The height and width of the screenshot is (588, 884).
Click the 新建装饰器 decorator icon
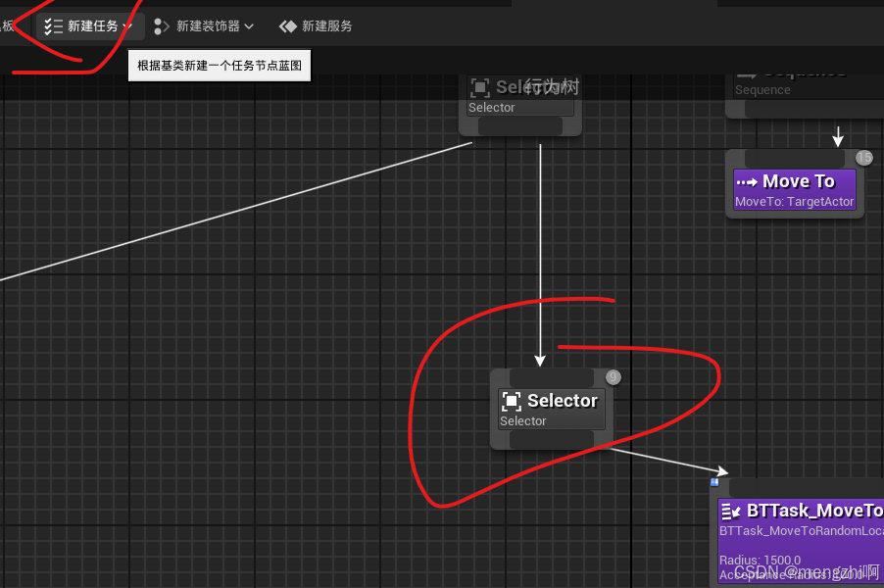click(162, 26)
